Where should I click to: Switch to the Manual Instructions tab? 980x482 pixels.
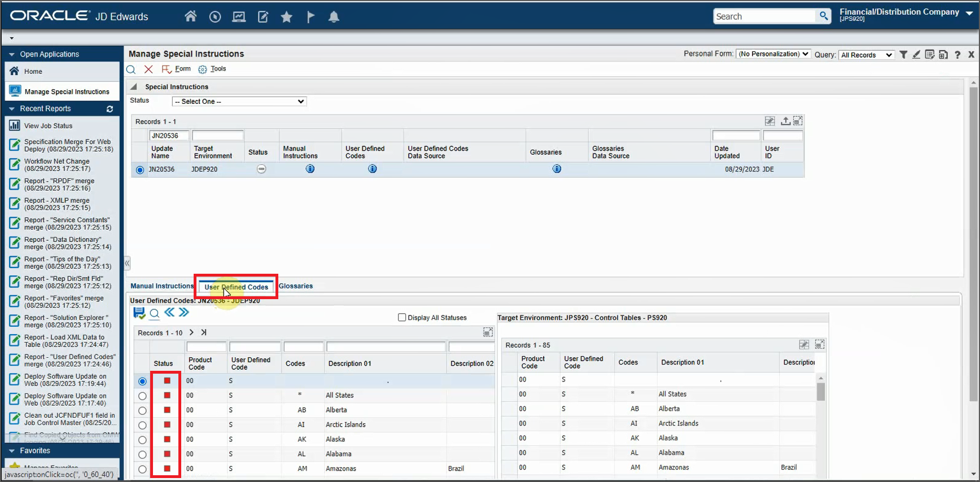coord(162,286)
